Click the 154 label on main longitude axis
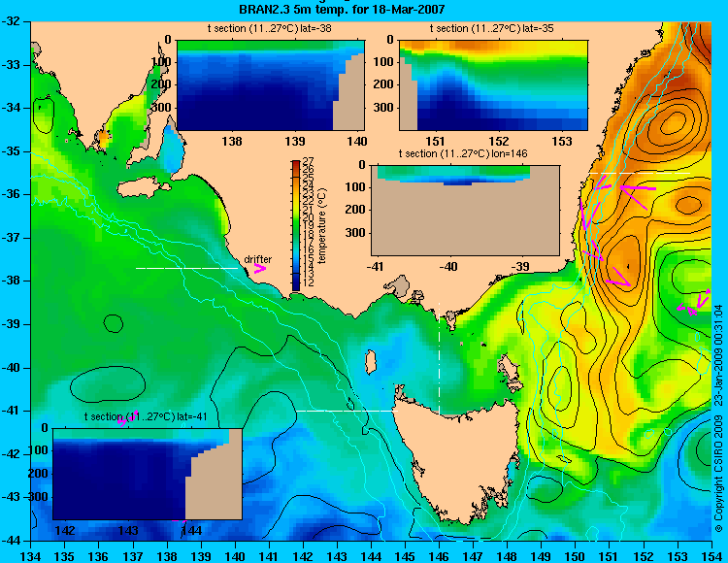The image size is (728, 563). coord(711,555)
